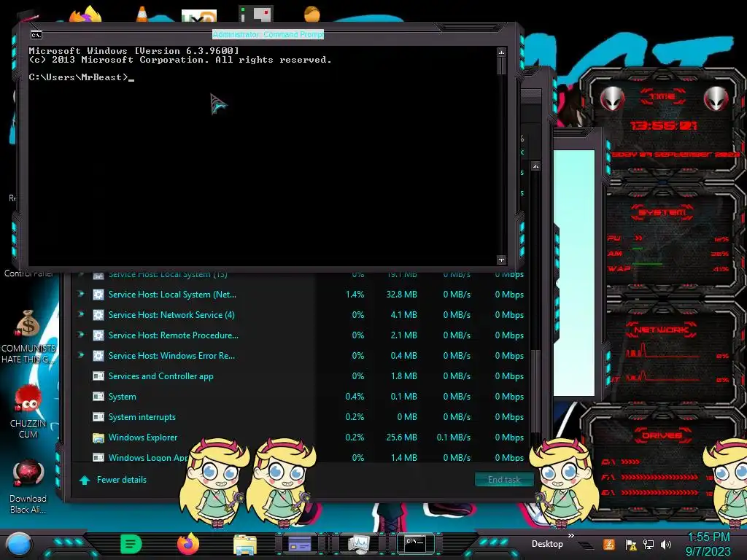Screen dimensions: 747x560
Task: Click the Command Prompt scroll-down arrow
Action: [501, 260]
